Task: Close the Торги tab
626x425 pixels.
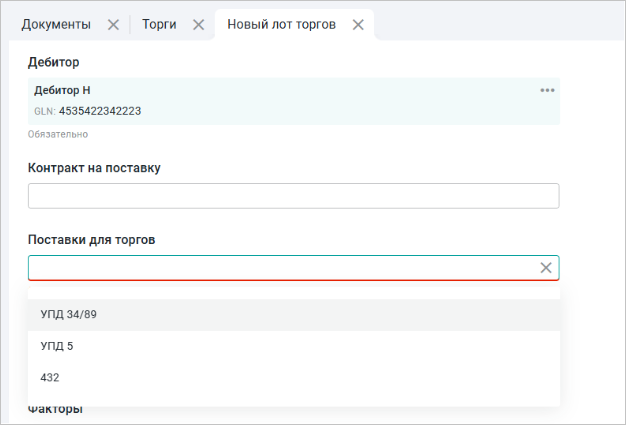Action: [198, 24]
